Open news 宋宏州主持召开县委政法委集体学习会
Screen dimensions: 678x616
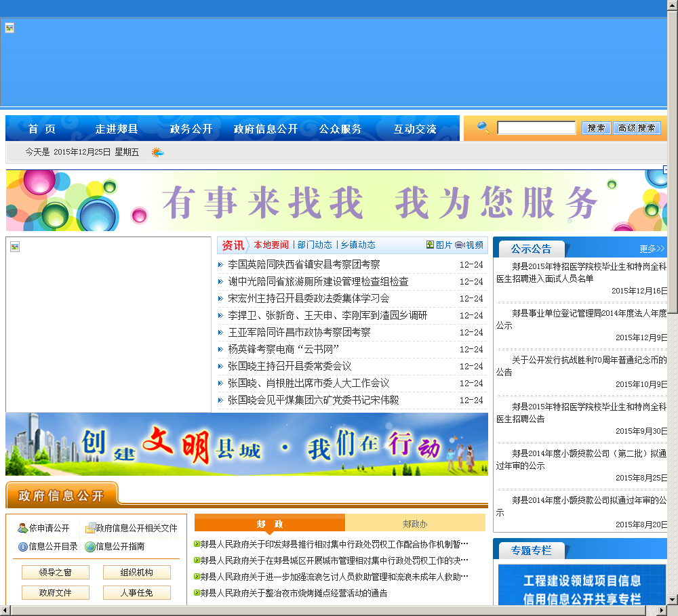click(308, 298)
